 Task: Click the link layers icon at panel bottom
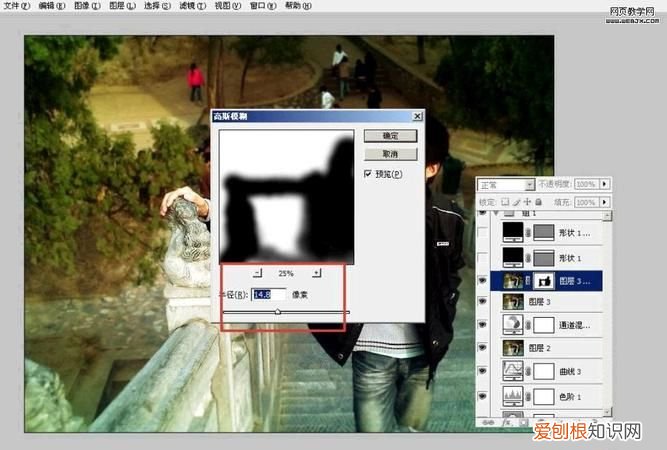point(489,422)
